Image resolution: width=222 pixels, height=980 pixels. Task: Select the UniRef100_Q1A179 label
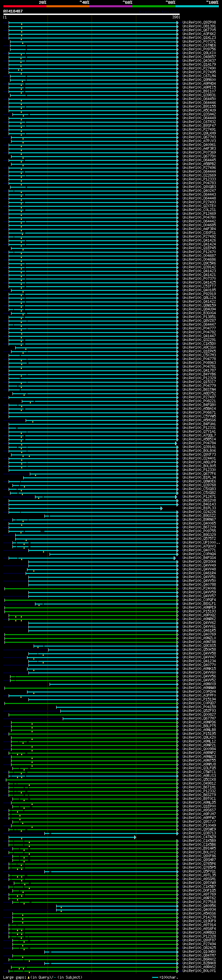click(x=199, y=64)
